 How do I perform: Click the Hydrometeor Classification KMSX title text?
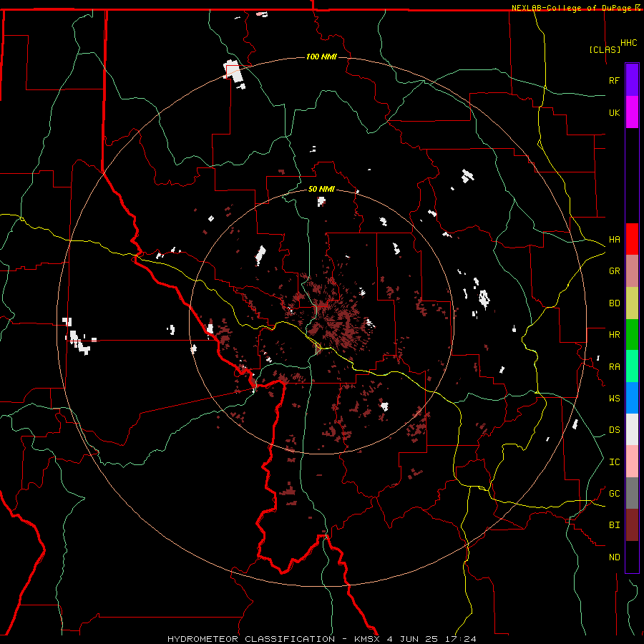pyautogui.click(x=322, y=639)
